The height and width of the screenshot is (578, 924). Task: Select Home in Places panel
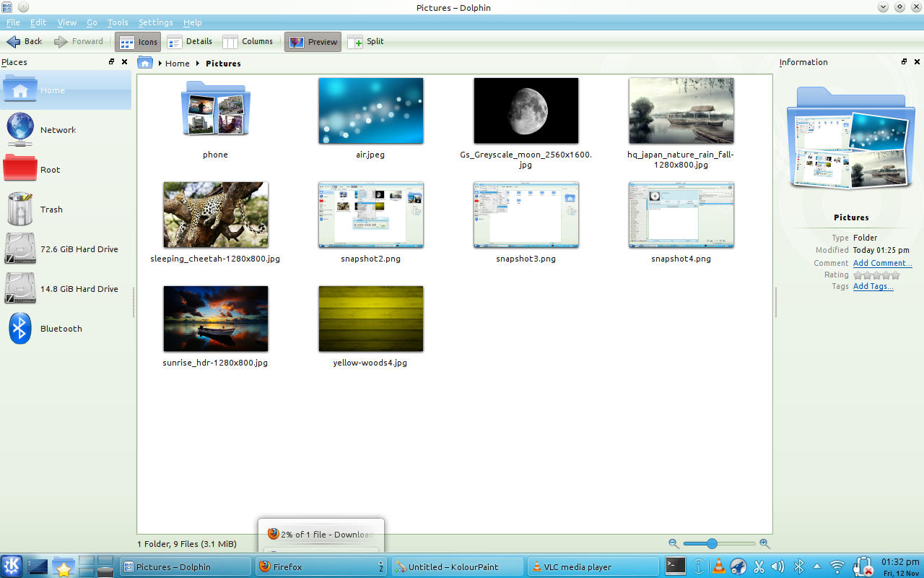[x=66, y=90]
